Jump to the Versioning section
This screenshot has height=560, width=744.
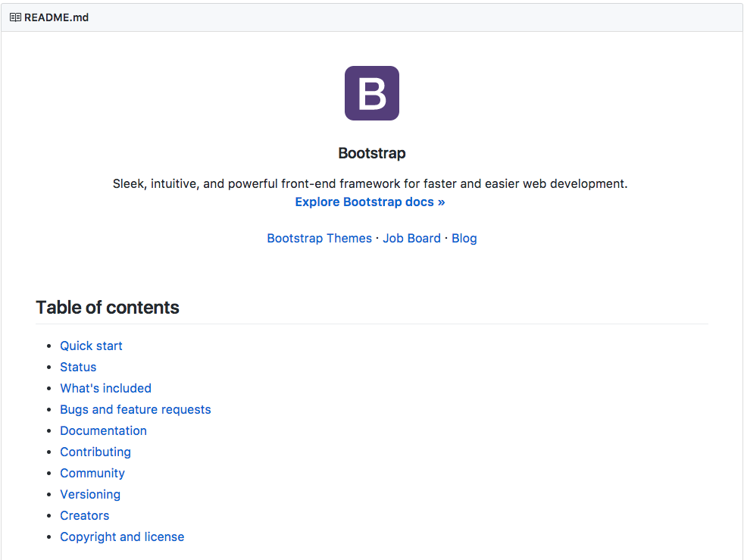[90, 495]
